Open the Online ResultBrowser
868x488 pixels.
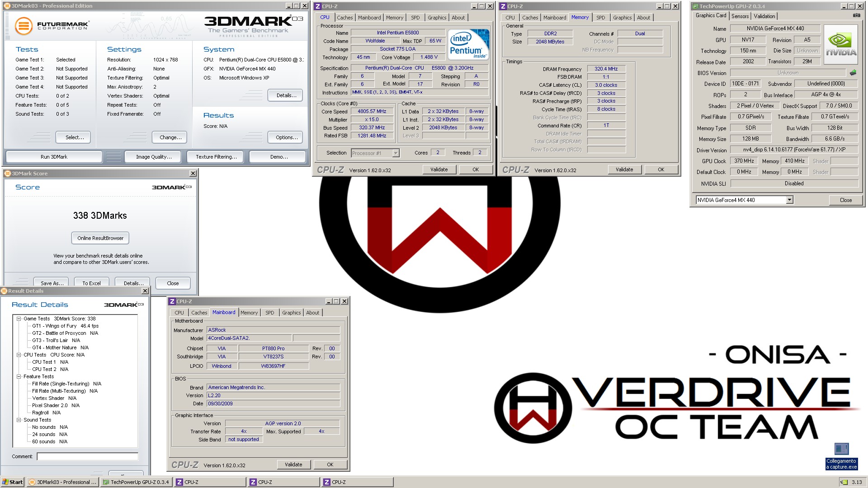click(x=100, y=238)
